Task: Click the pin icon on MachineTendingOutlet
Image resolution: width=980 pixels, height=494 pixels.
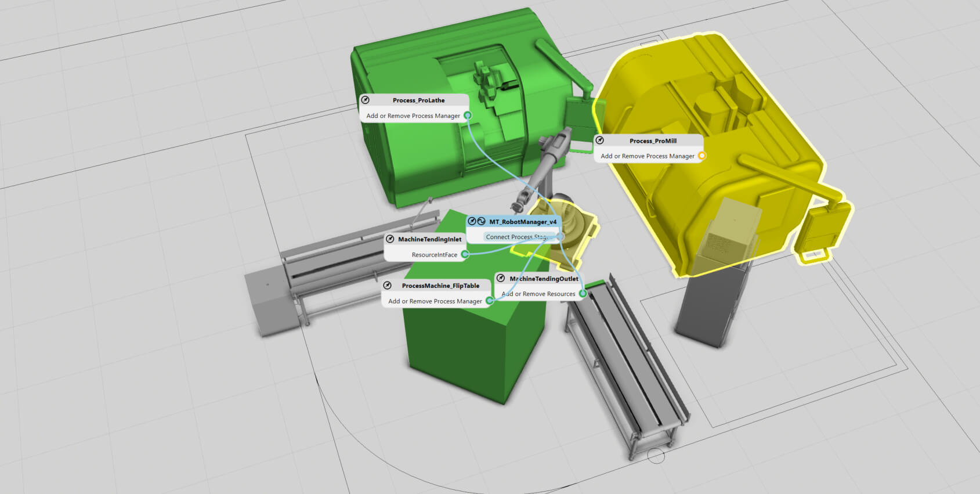Action: click(501, 279)
